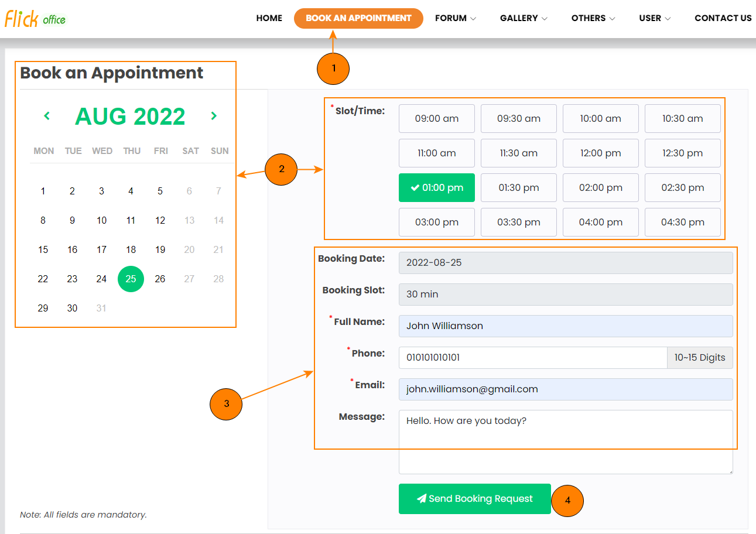756x534 pixels.
Task: Click Book an Appointment nav button
Action: [x=358, y=18]
